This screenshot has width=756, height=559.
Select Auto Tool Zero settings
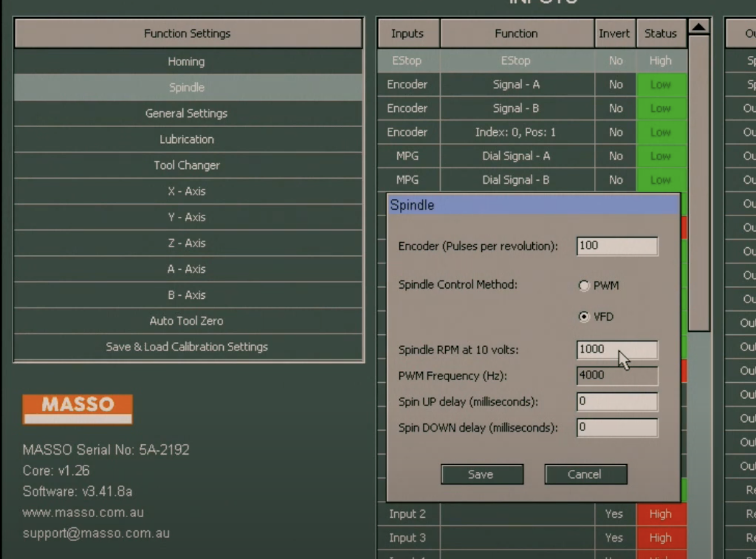[186, 321]
